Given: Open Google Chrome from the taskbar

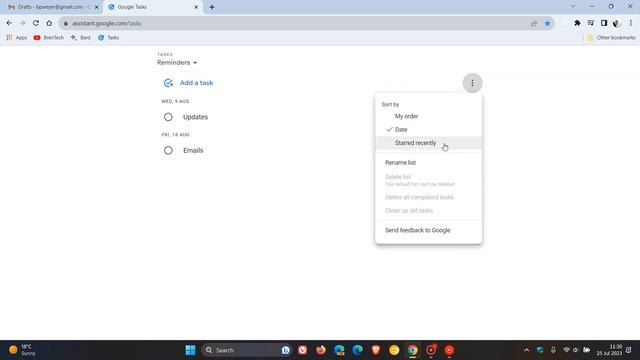Looking at the screenshot, I should (x=412, y=350).
